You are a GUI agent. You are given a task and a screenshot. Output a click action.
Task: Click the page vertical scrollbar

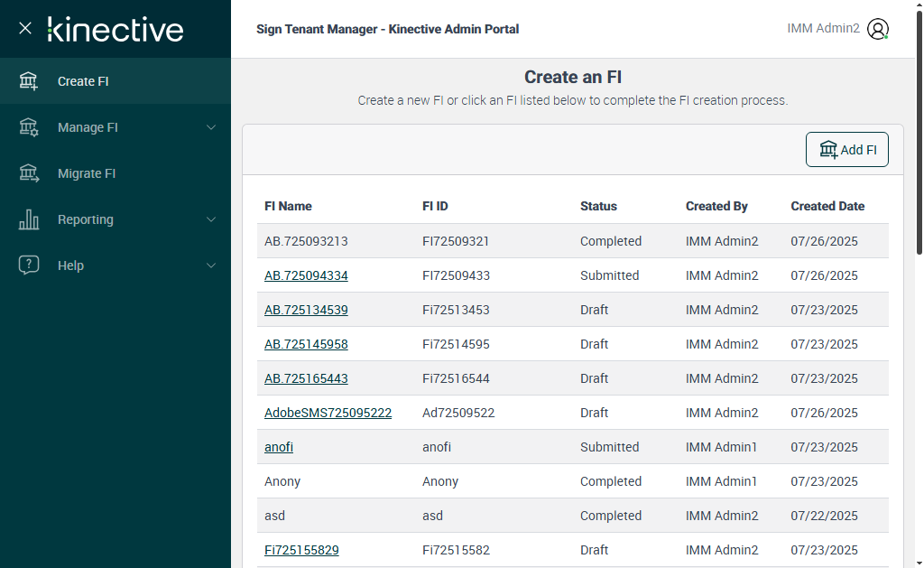tap(919, 135)
